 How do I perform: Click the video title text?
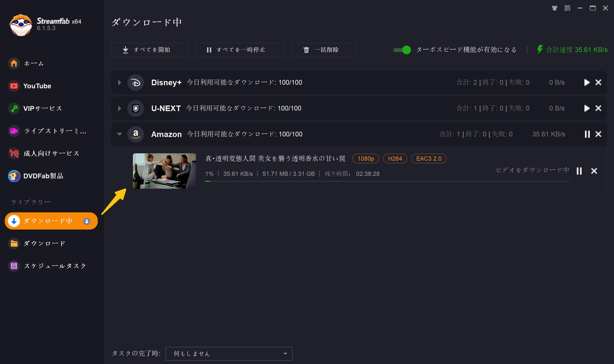[x=275, y=159]
